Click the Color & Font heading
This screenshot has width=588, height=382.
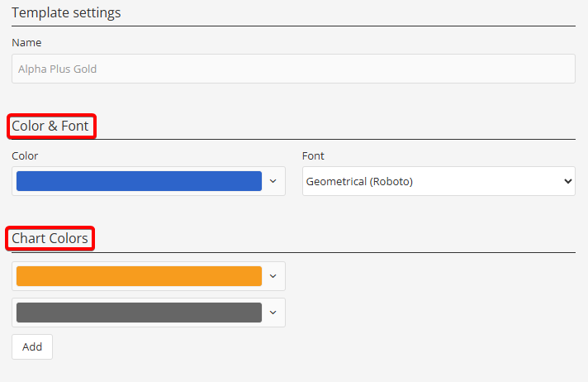coord(50,127)
